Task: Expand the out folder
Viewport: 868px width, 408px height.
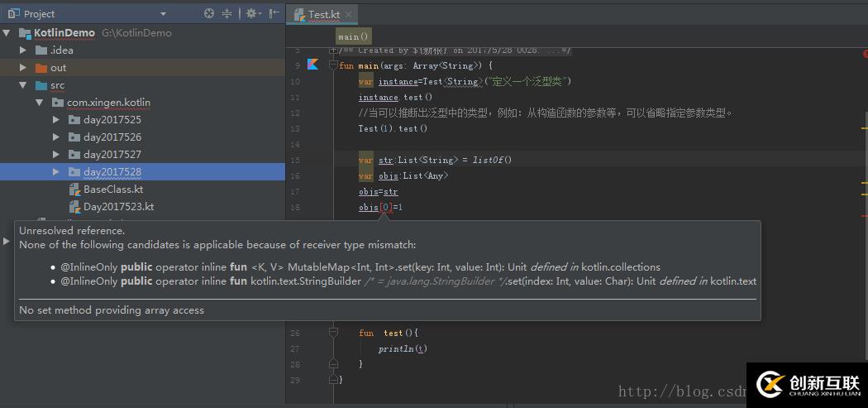Action: (x=24, y=68)
